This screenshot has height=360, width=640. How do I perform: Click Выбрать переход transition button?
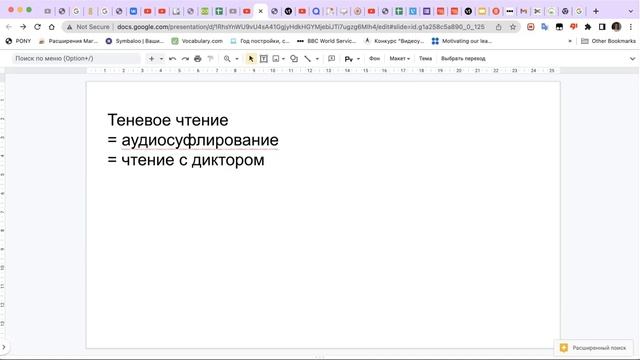pyautogui.click(x=463, y=58)
